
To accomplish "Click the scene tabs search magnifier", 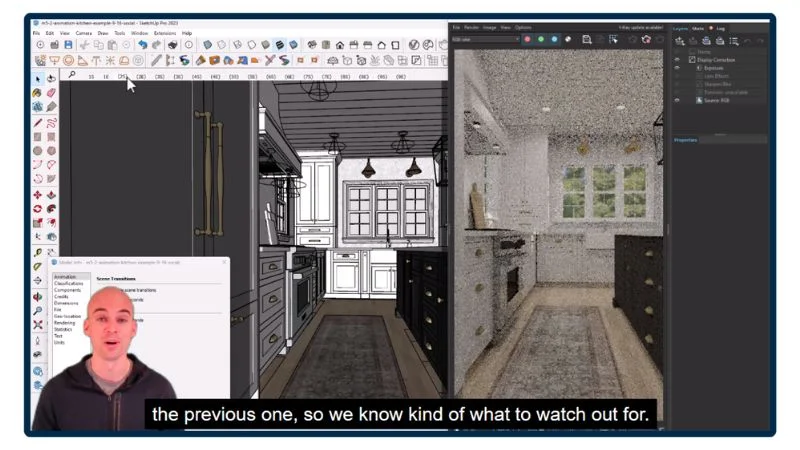I will pyautogui.click(x=72, y=75).
